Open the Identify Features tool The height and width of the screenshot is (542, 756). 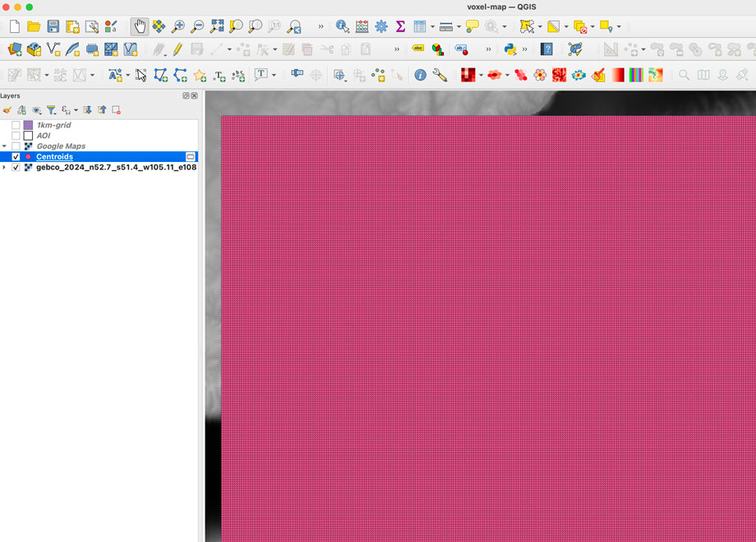tap(343, 27)
